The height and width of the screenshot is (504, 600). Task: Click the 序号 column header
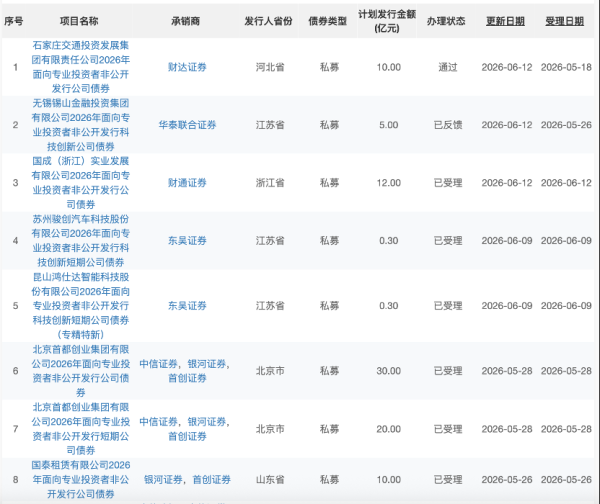point(14,21)
